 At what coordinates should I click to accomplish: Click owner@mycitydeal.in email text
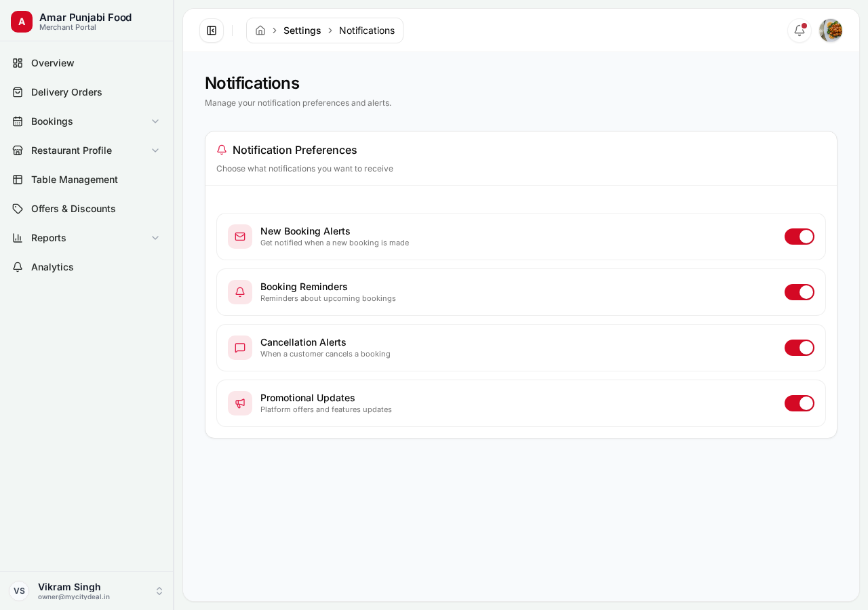point(74,597)
